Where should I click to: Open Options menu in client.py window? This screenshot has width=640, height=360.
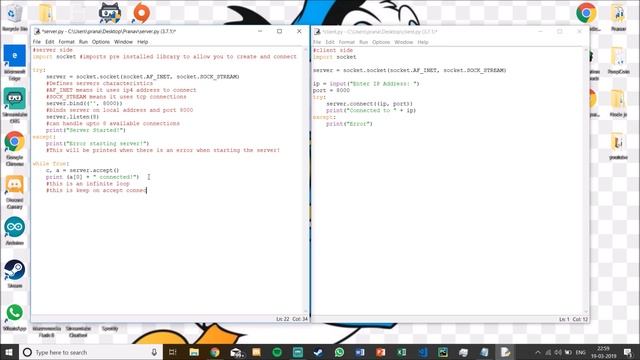coord(381,42)
